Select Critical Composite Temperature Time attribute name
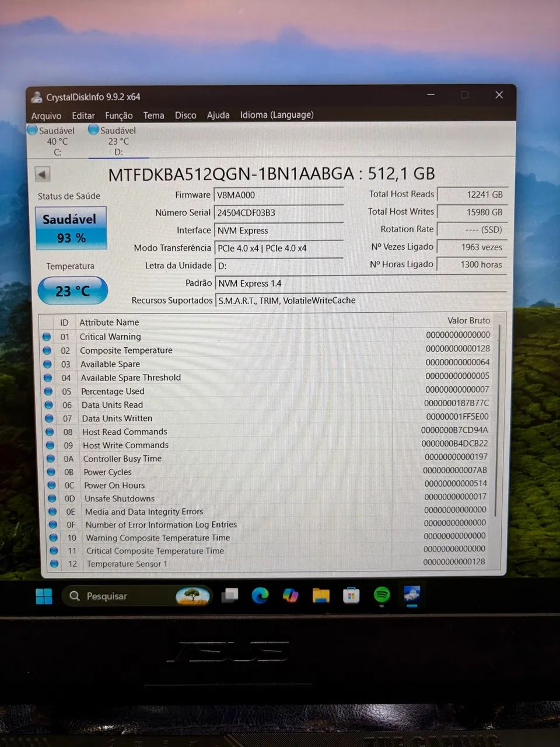The height and width of the screenshot is (747, 560). coord(155,551)
